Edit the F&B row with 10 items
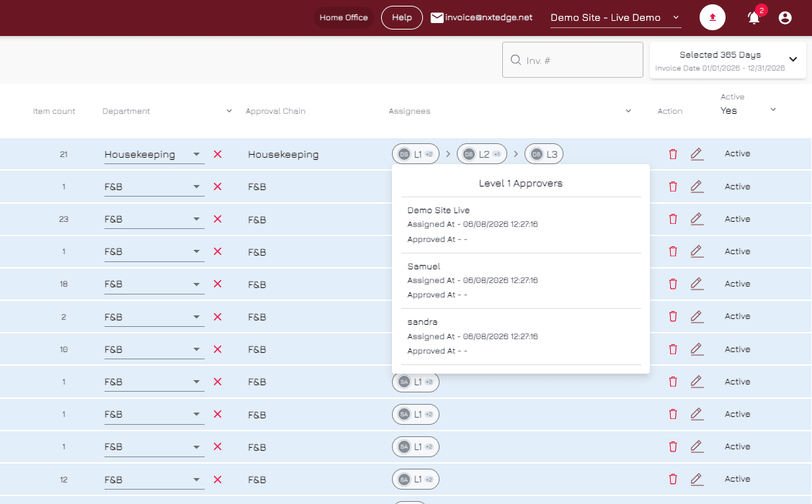The width and height of the screenshot is (812, 504). click(697, 349)
